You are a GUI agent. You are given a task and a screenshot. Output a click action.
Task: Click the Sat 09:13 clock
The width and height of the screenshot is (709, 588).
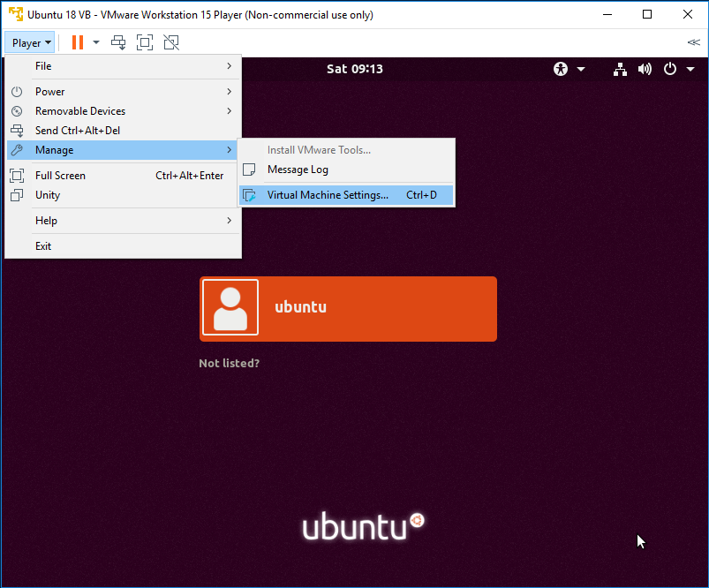355,69
